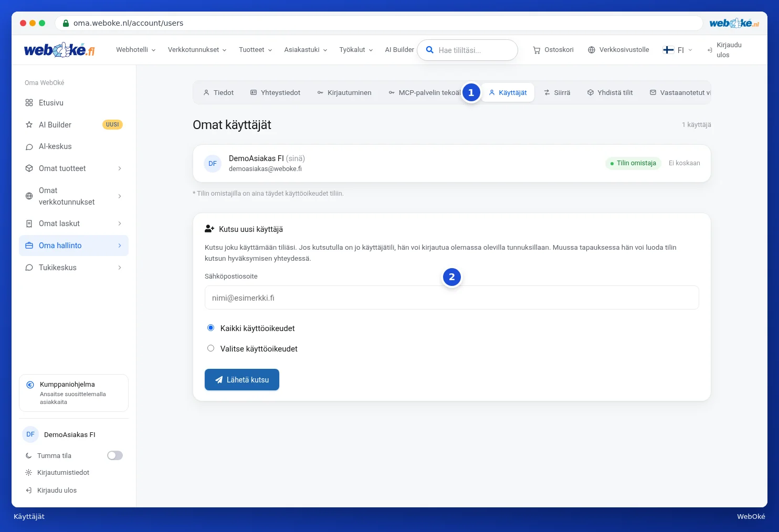Viewport: 779px width, 532px height.
Task: Select the Käyttäjät tab
Action: tap(508, 93)
